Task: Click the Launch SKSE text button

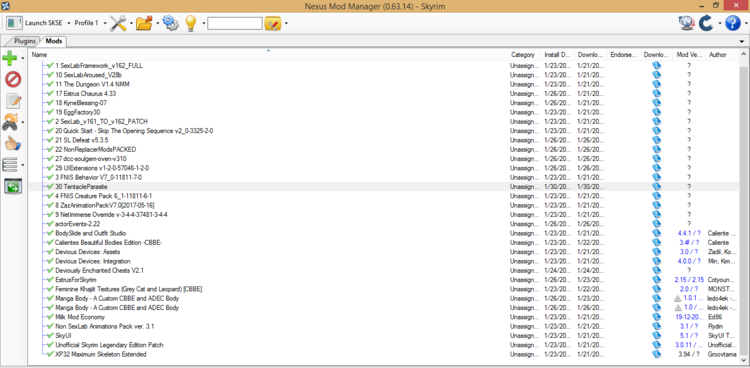Action: (x=44, y=23)
